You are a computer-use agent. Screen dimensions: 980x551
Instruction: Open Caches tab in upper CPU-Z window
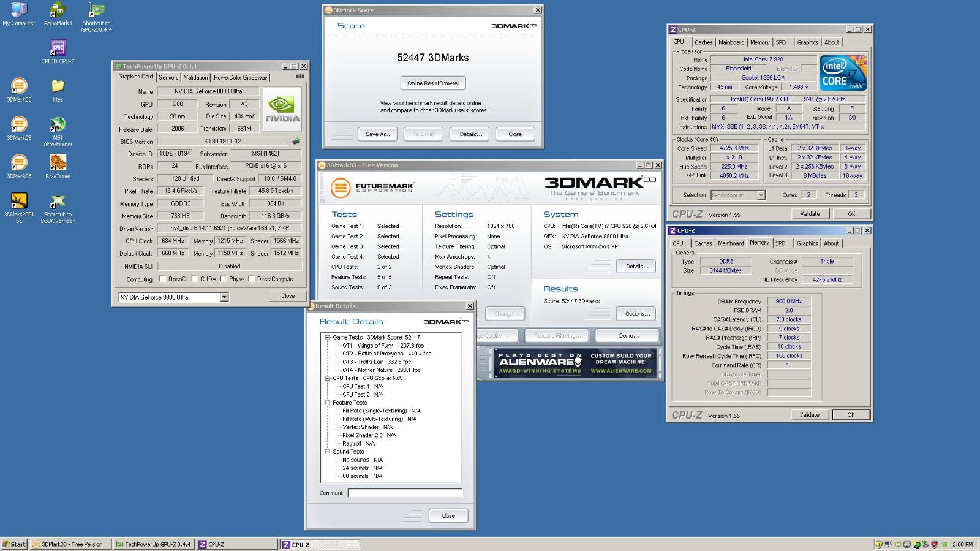[704, 43]
